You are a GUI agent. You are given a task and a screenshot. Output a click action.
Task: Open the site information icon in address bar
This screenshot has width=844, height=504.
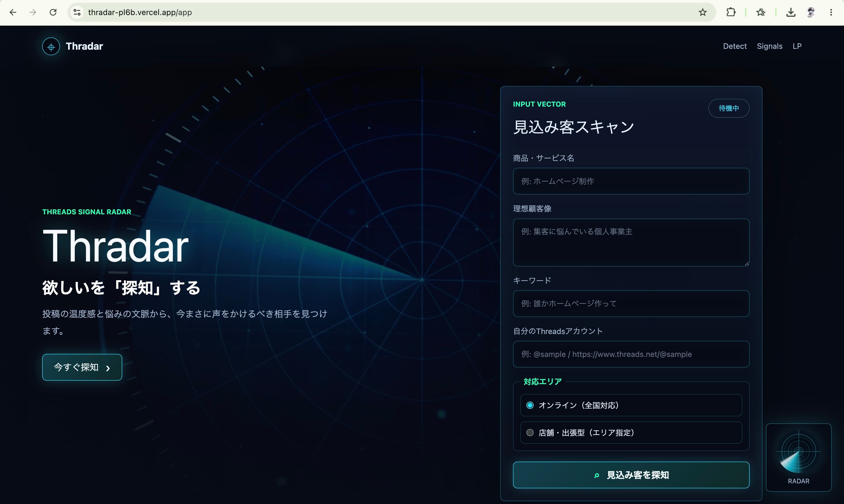coord(77,13)
